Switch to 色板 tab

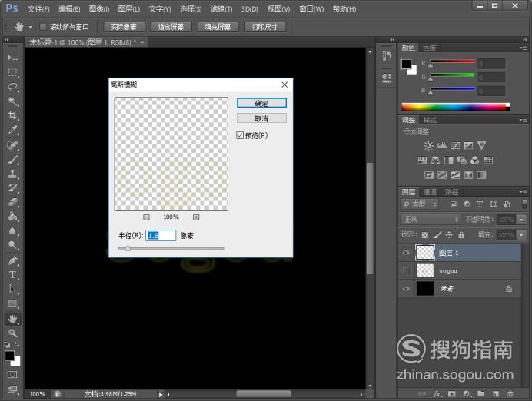click(430, 48)
